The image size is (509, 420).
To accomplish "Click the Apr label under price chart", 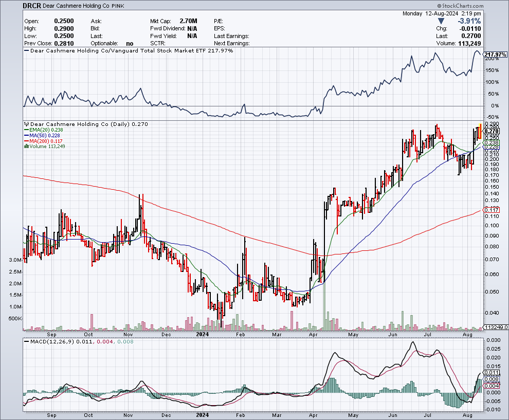I will click(313, 334).
